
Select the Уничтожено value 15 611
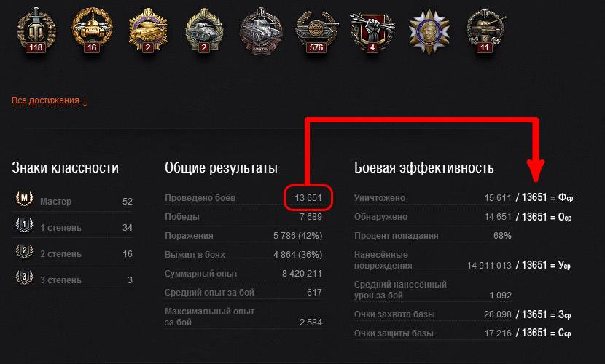pos(498,197)
